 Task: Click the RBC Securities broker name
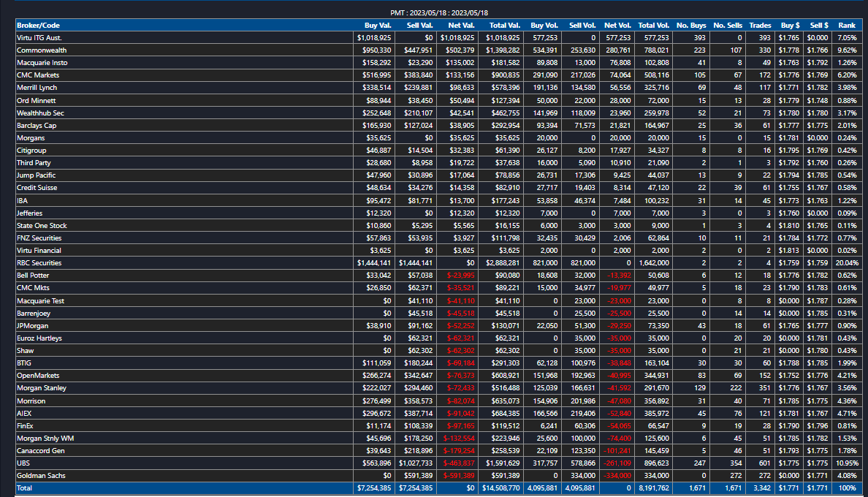(39, 263)
